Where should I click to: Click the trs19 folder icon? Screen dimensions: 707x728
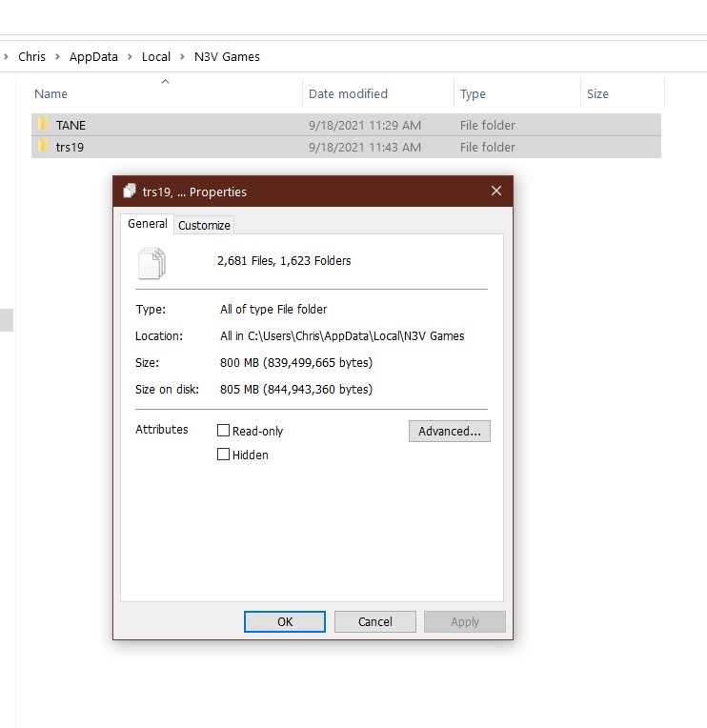(42, 146)
